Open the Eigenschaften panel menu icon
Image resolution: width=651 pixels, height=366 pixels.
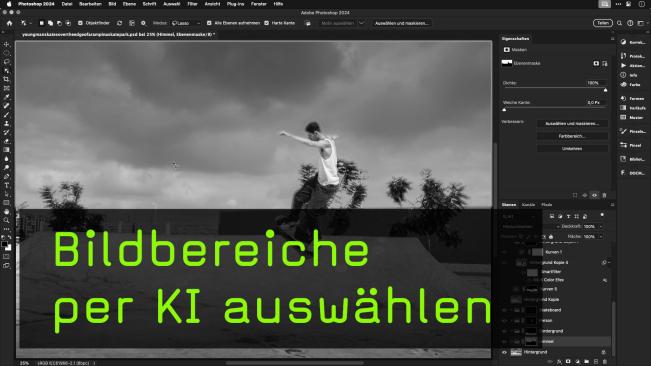(612, 39)
